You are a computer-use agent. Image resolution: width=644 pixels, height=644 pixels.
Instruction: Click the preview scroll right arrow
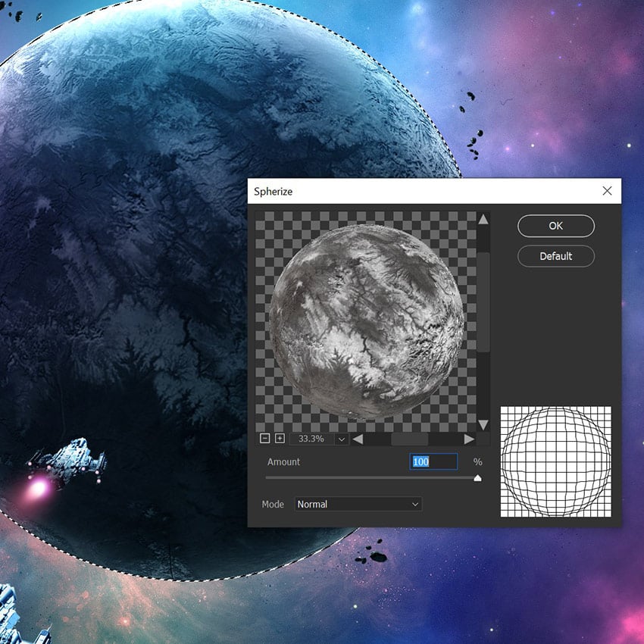point(469,439)
